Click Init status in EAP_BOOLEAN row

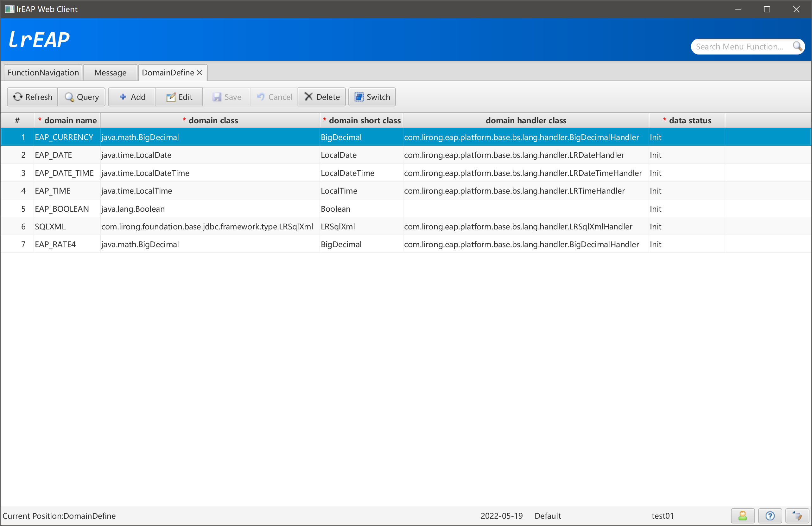pyautogui.click(x=687, y=209)
